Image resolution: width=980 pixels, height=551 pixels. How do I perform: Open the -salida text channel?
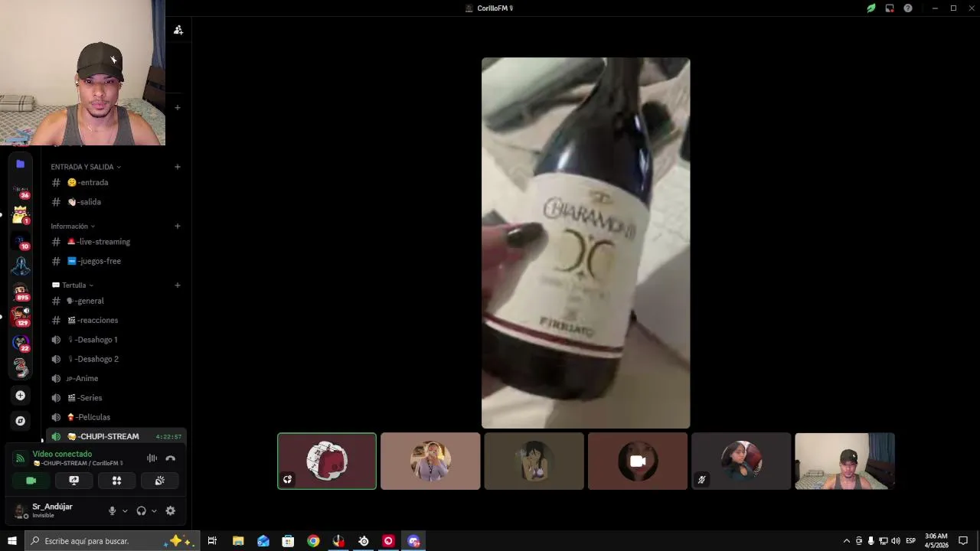tap(115, 202)
